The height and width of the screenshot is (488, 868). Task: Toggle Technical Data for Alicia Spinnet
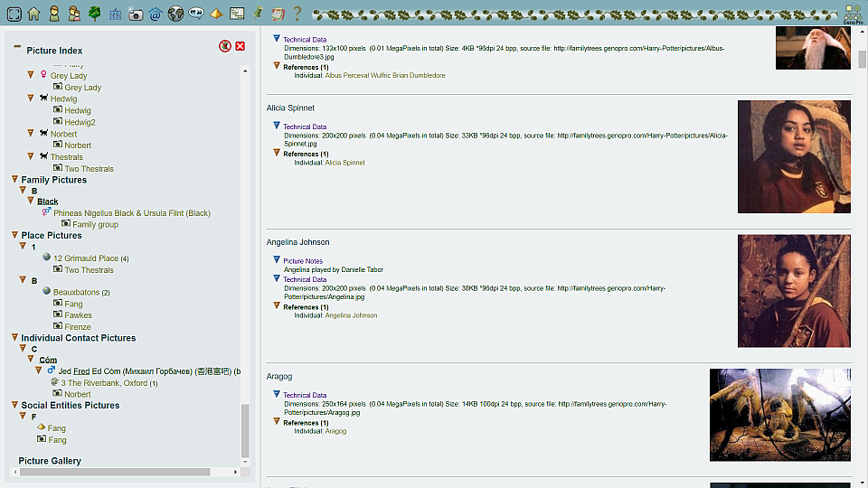pos(277,126)
